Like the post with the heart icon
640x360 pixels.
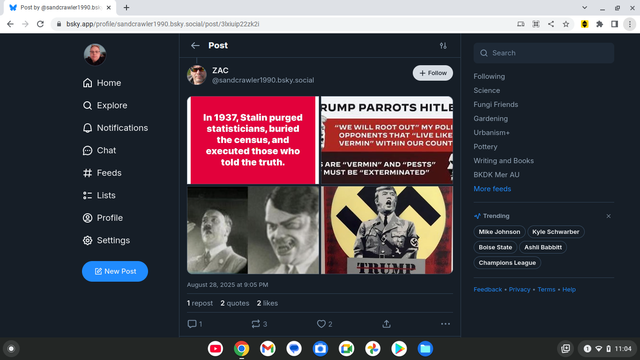click(321, 324)
